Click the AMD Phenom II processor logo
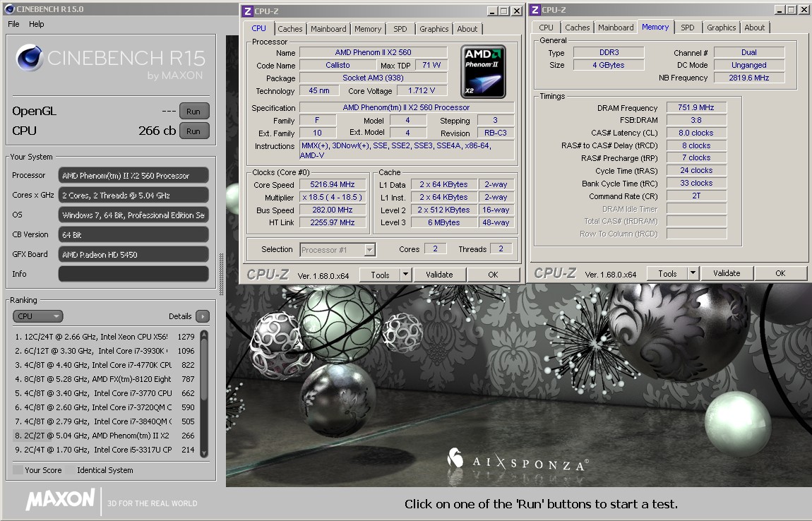The image size is (812, 521). (483, 71)
